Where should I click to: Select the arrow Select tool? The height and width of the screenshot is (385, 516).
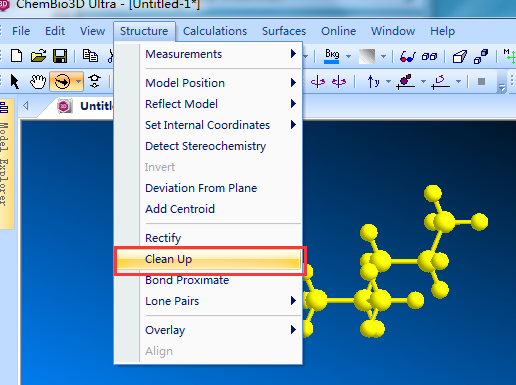click(x=15, y=81)
